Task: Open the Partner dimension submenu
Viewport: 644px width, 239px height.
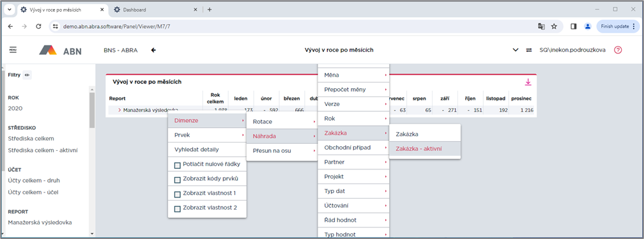Action: click(x=353, y=162)
